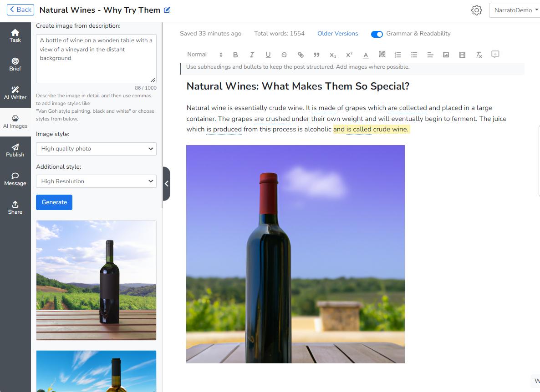Viewport: 540px width, 392px height.
Task: Open the Normal paragraph style dropdown
Action: tap(204, 54)
